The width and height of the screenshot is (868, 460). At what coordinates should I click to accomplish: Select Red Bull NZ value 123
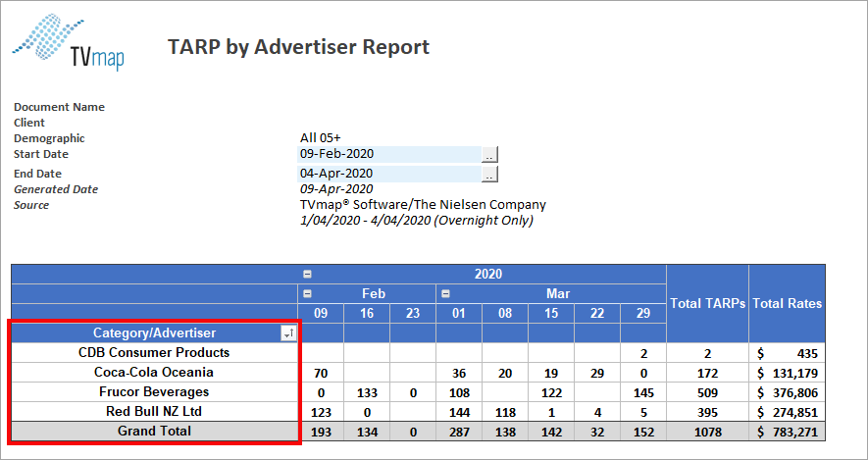[321, 414]
